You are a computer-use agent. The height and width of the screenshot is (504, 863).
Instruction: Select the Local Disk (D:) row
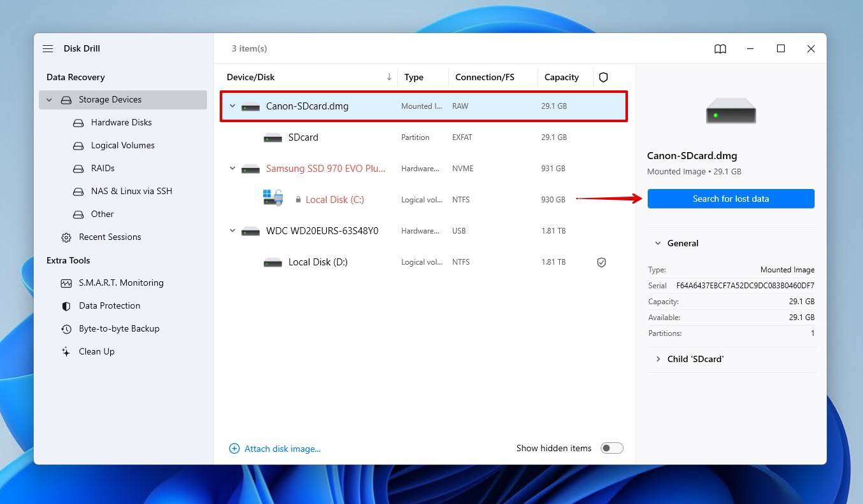click(424, 262)
